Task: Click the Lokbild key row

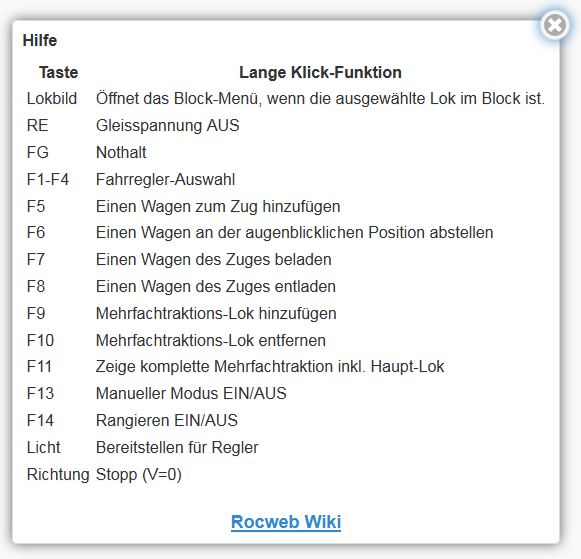Action: [x=286, y=99]
